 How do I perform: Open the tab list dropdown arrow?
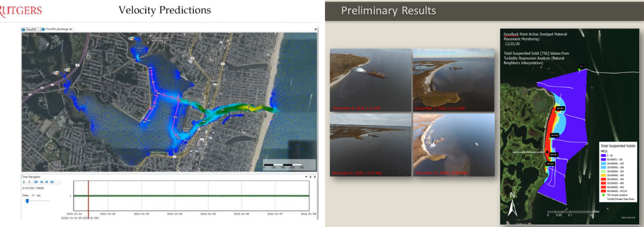315,30
